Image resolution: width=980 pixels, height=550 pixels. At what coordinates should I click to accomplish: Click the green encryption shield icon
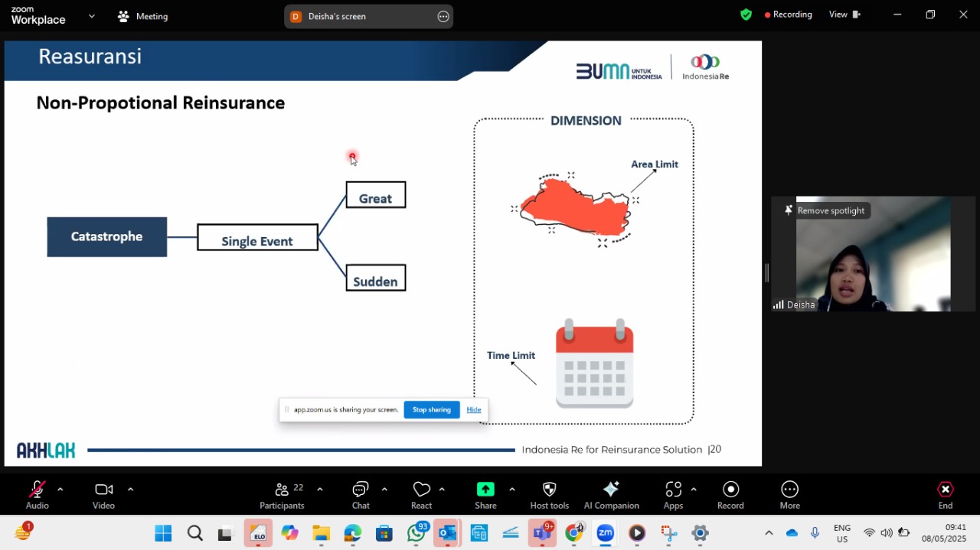coord(746,15)
